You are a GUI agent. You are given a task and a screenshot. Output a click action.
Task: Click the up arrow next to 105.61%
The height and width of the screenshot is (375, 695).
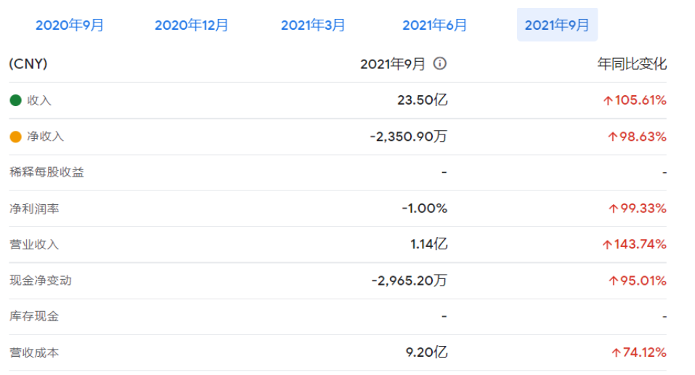click(608, 101)
